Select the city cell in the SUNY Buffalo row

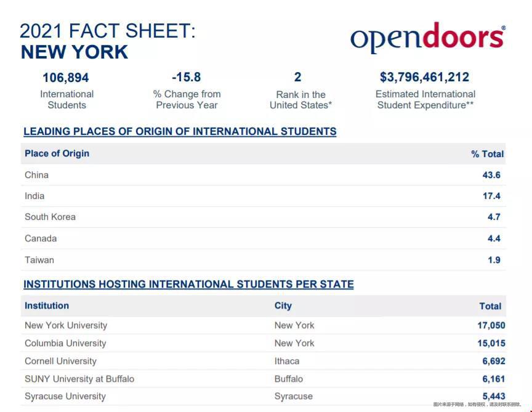288,379
